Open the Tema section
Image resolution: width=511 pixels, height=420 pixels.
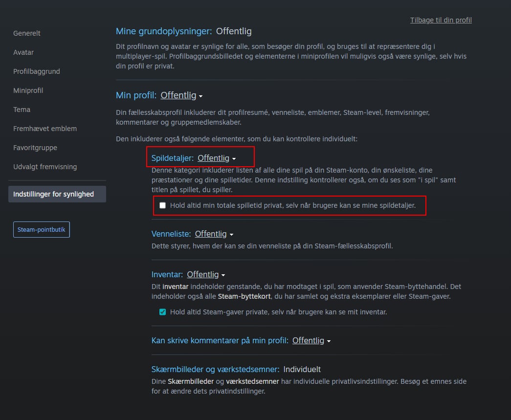pos(22,110)
